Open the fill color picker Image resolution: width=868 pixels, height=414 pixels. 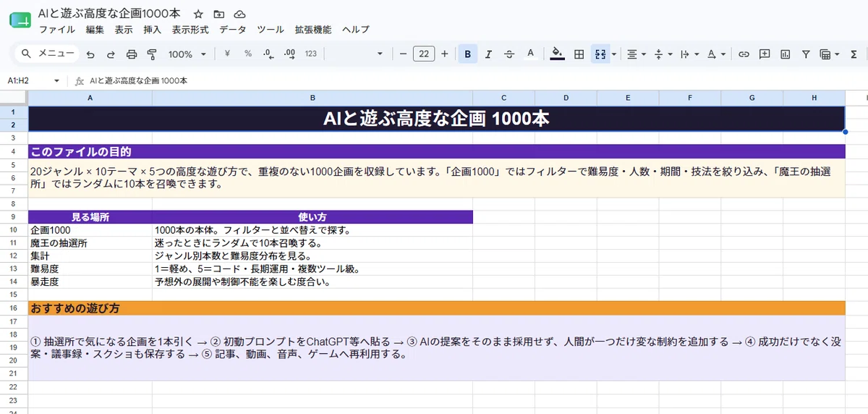point(557,54)
